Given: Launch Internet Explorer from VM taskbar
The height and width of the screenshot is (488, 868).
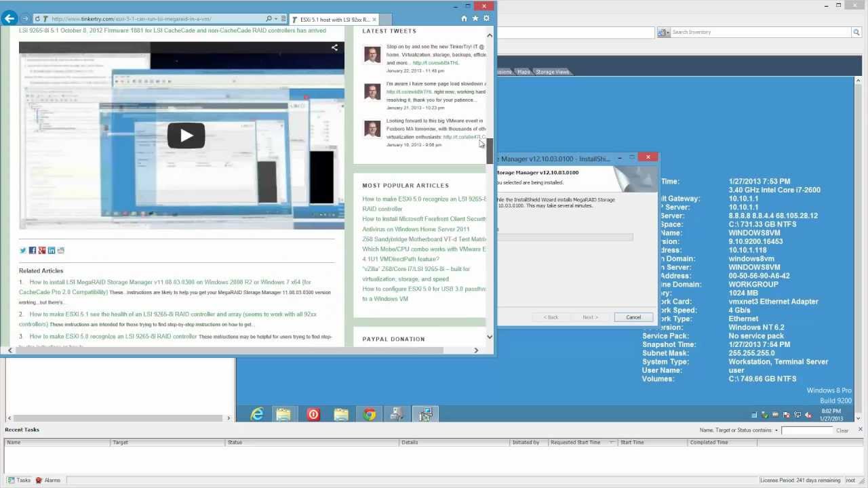Looking at the screenshot, I should click(x=256, y=414).
